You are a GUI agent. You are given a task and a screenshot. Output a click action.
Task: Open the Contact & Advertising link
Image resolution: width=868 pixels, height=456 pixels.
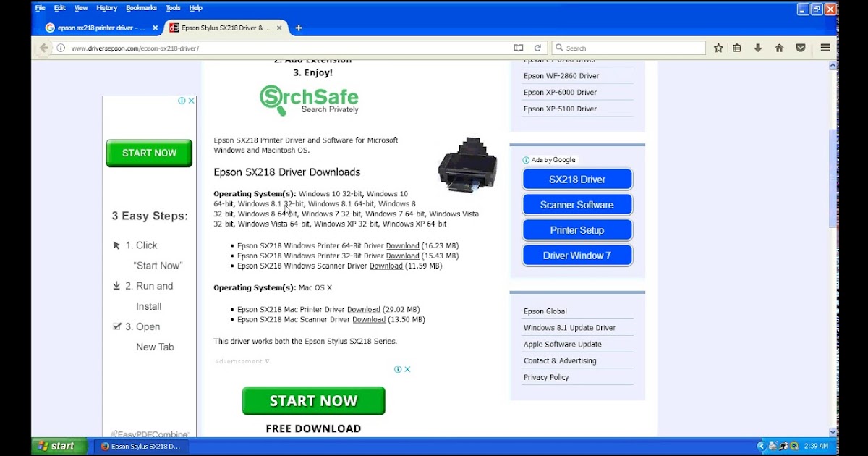561,361
